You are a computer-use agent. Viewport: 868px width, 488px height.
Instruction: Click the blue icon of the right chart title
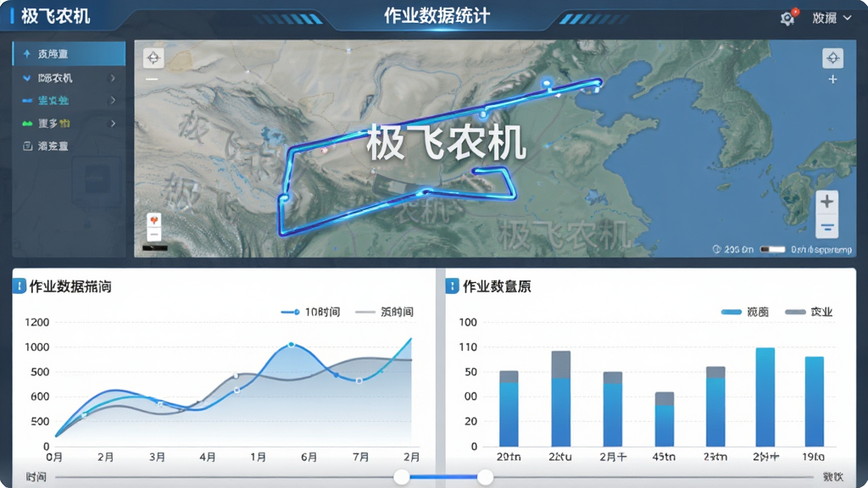tap(453, 286)
